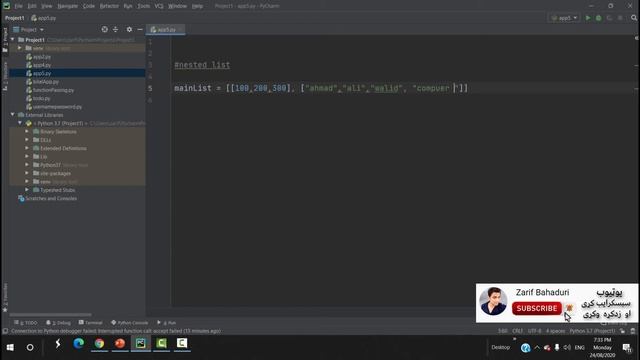This screenshot has width=640, height=360.
Task: Open the Navigate menu
Action: [67, 6]
